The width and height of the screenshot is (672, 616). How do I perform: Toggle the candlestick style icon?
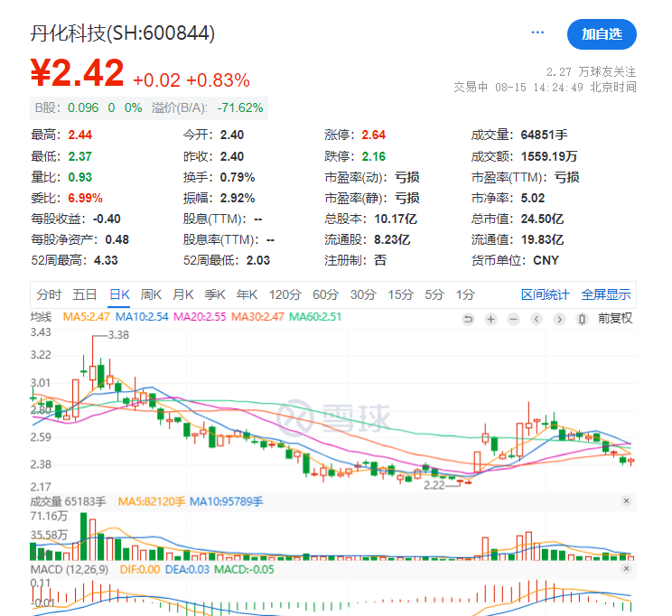(x=582, y=319)
